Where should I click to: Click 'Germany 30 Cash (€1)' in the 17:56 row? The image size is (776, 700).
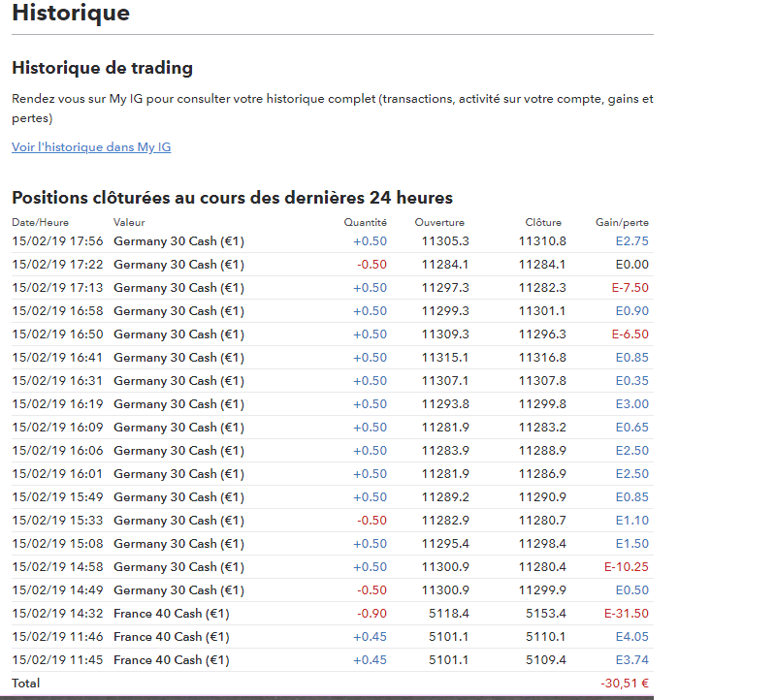point(178,240)
